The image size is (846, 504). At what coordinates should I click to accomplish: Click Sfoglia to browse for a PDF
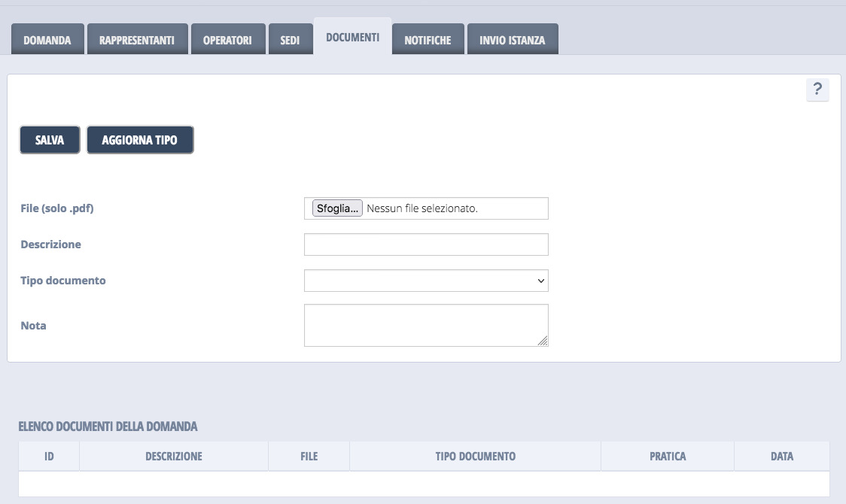coord(337,208)
